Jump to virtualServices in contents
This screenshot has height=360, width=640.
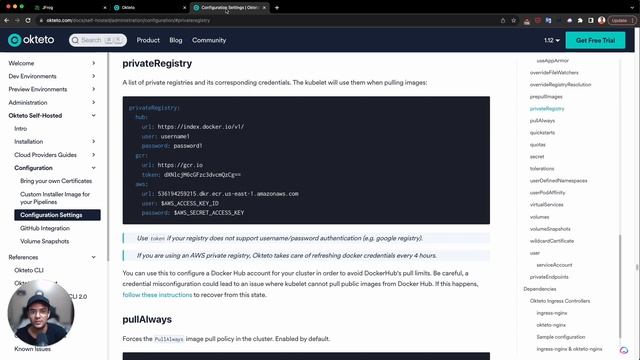point(547,204)
